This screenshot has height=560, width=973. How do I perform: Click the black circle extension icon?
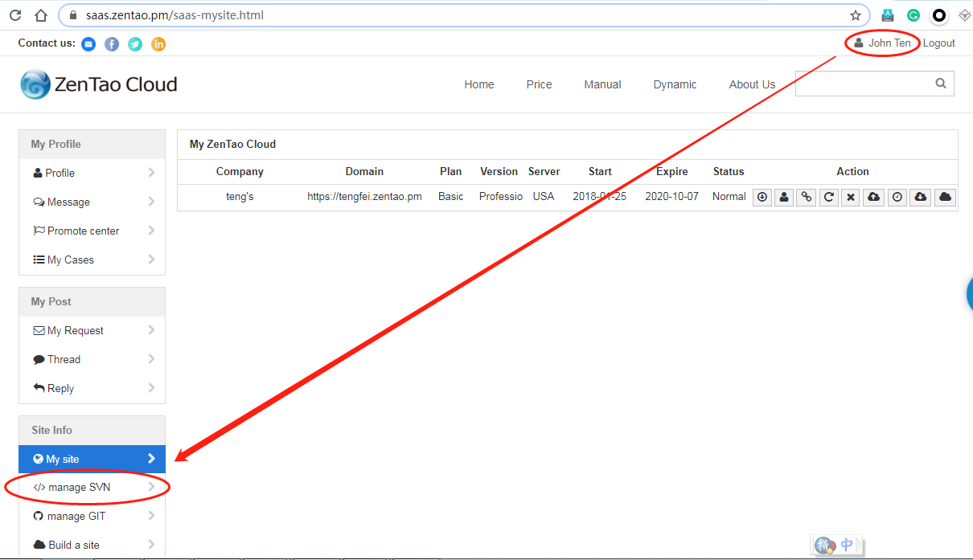pyautogui.click(x=938, y=15)
